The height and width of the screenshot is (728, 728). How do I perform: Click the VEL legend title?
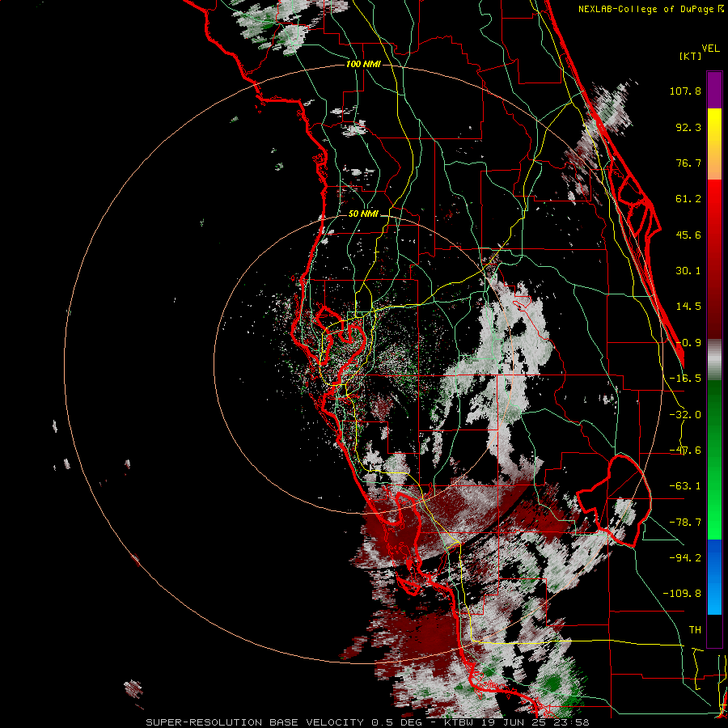(x=710, y=49)
